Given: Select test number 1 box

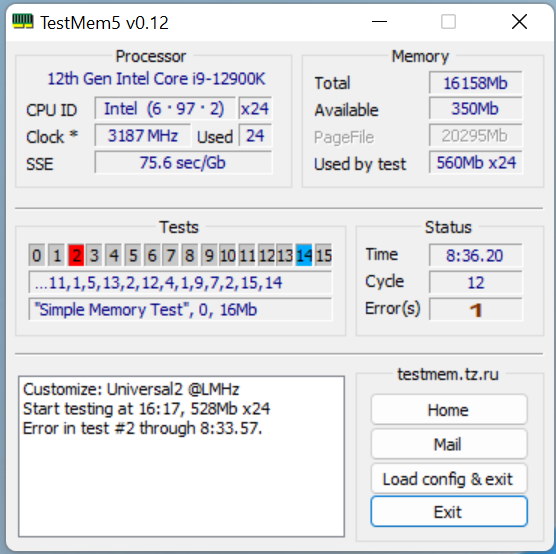Looking at the screenshot, I should [x=56, y=255].
